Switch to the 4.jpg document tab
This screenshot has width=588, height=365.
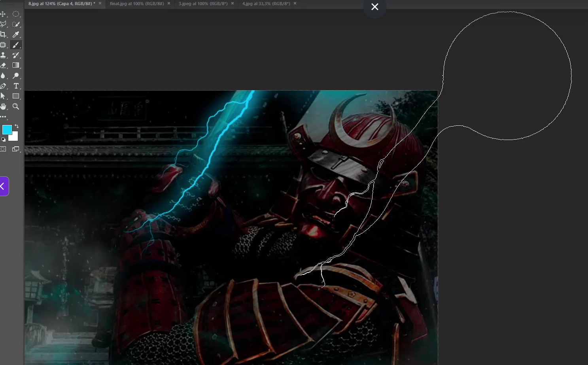click(x=266, y=4)
